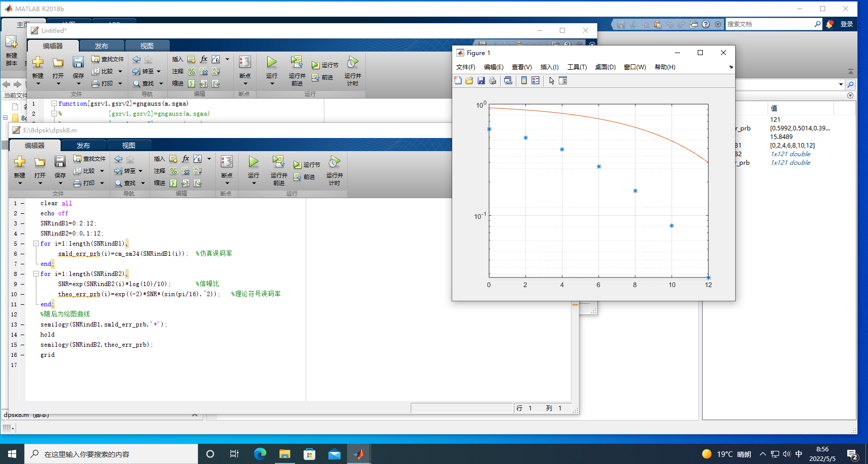Open the workspace panel actions dropdown arrow
The image size is (868, 464).
(x=850, y=96)
